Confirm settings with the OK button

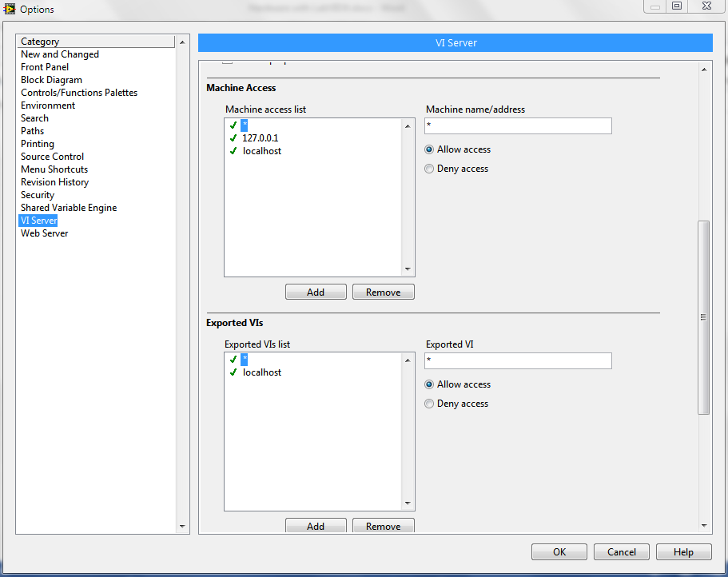click(x=559, y=552)
